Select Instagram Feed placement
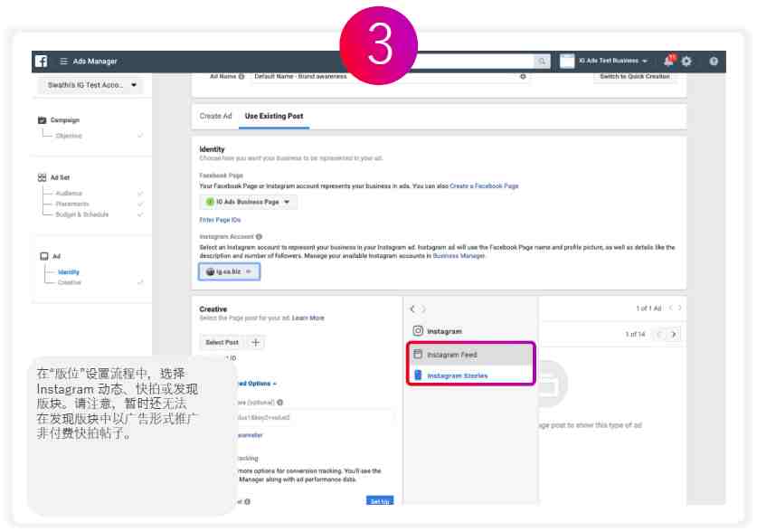This screenshot has width=757, height=532. [470, 355]
